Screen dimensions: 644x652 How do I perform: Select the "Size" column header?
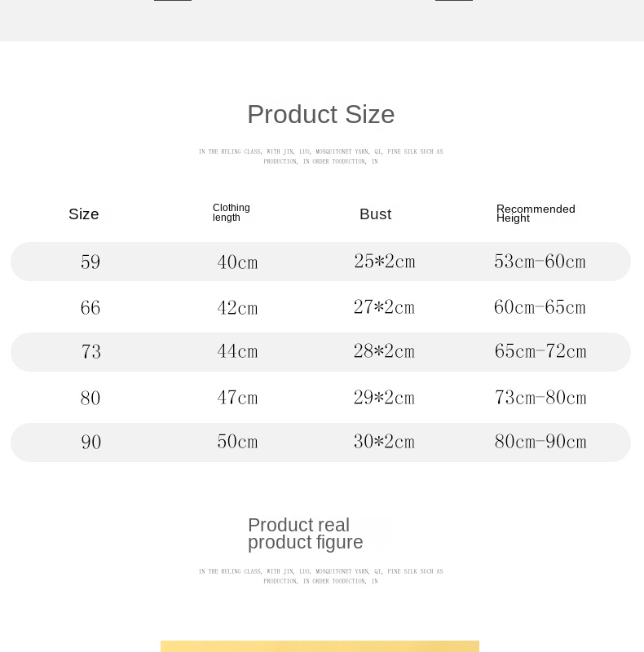point(84,214)
